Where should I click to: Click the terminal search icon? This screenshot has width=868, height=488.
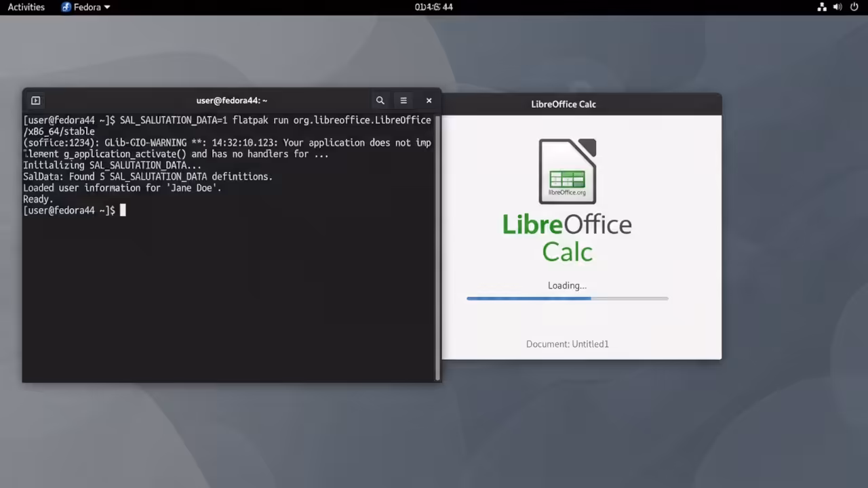coord(380,100)
